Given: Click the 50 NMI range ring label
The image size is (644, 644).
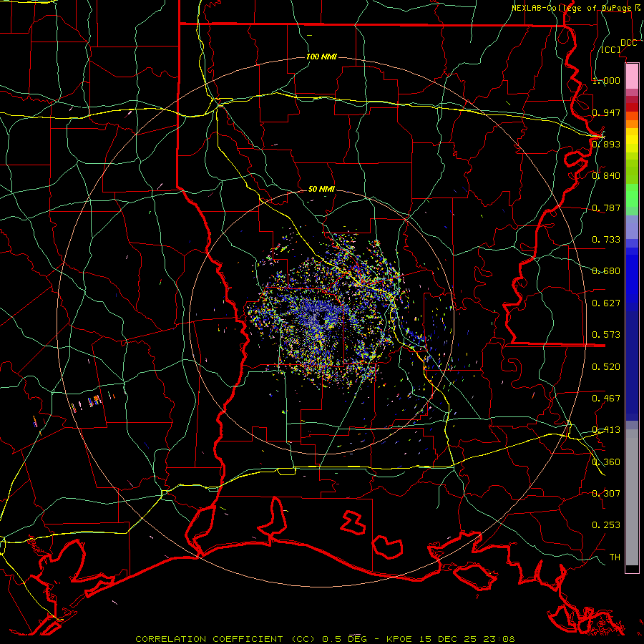Looking at the screenshot, I should tap(321, 190).
